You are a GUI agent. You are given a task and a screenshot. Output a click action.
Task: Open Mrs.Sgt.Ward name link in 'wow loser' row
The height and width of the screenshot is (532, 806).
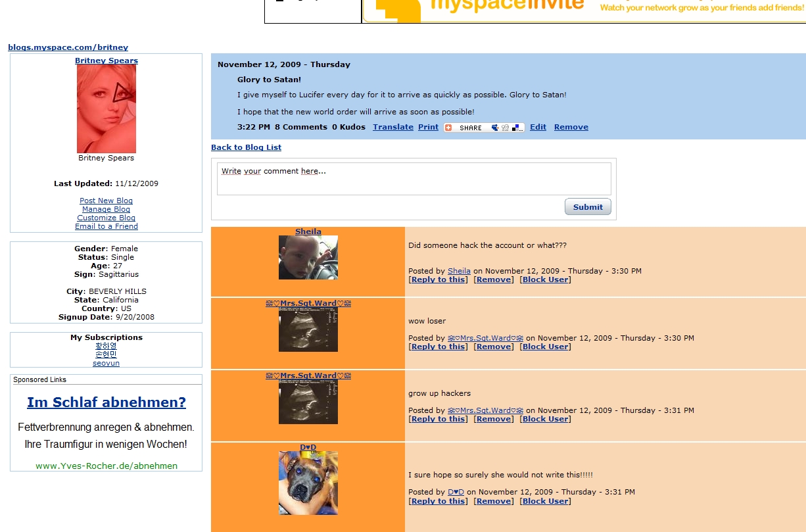pyautogui.click(x=308, y=303)
